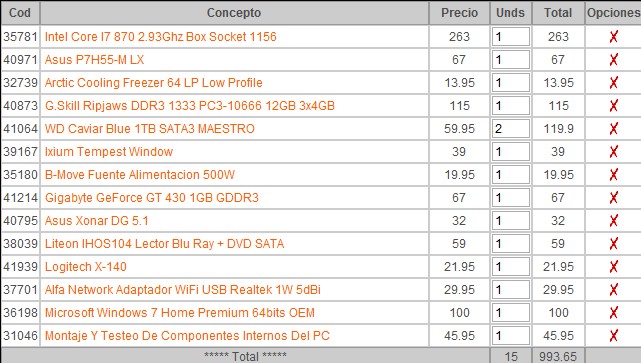Open the Asus Xonar DG 5.1 link

tap(96, 221)
